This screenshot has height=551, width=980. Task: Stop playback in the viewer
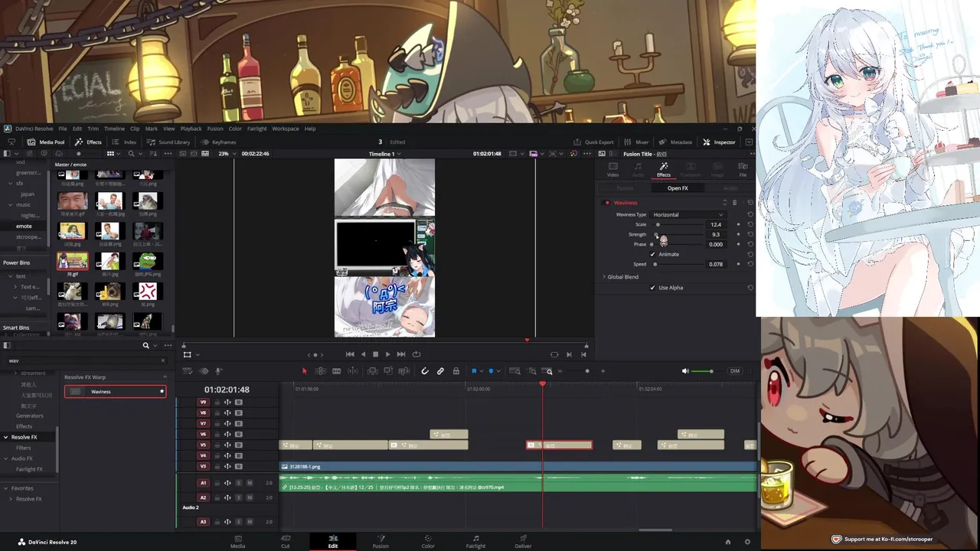[x=375, y=354]
